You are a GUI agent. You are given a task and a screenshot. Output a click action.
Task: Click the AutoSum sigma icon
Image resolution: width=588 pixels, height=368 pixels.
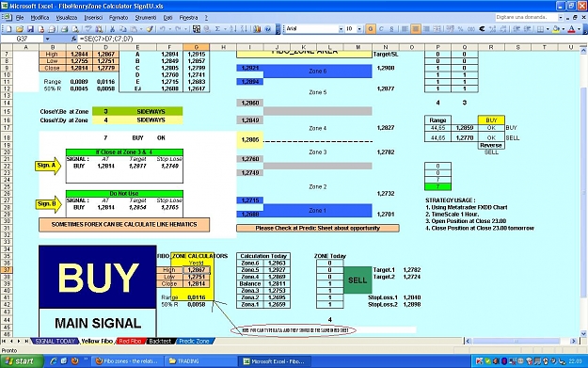(217, 29)
